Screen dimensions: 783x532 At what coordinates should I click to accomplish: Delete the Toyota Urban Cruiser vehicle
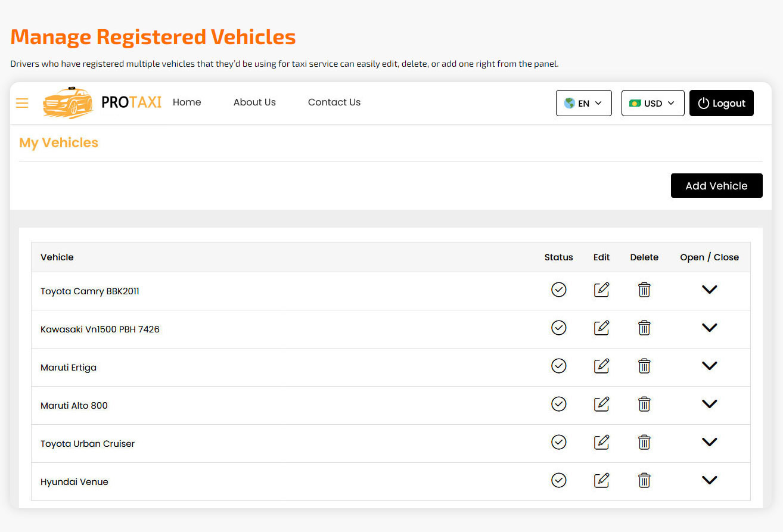pyautogui.click(x=644, y=442)
